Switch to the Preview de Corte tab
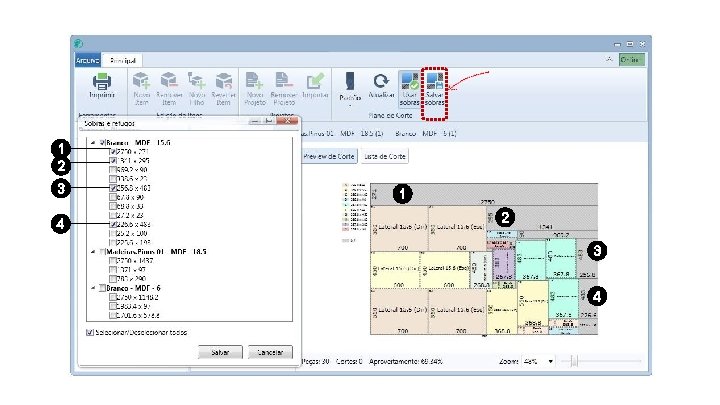 (x=329, y=156)
